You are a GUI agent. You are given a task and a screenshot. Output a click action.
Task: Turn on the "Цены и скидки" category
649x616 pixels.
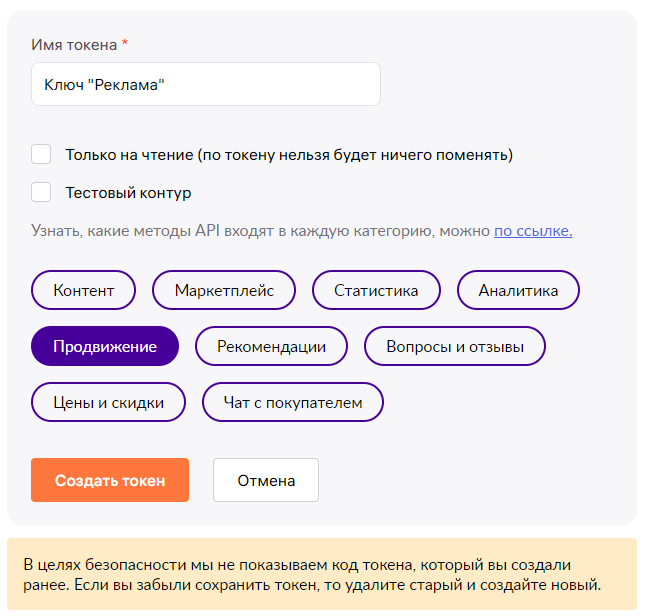pyautogui.click(x=108, y=403)
